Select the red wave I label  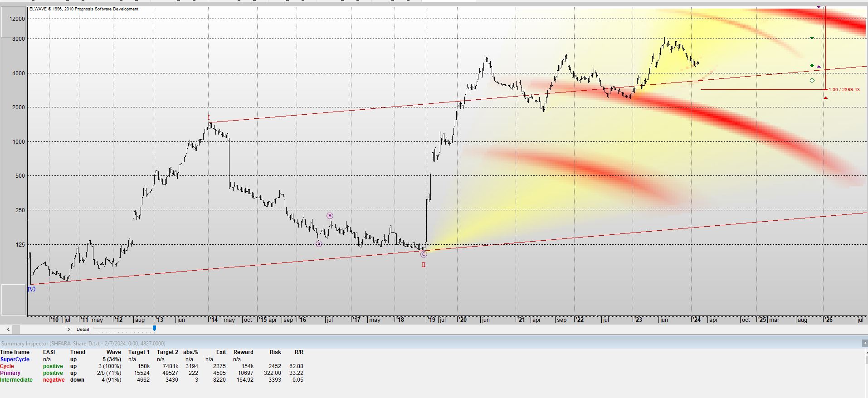(209, 118)
